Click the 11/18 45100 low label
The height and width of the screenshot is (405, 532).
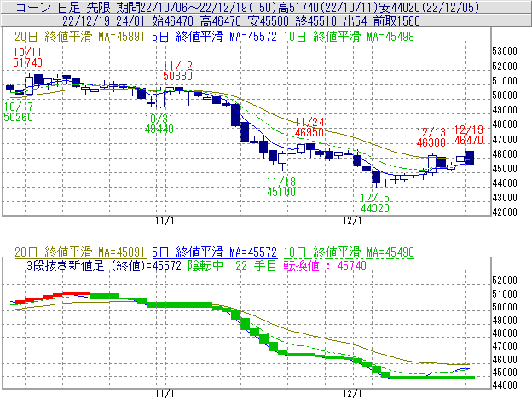coord(281,187)
